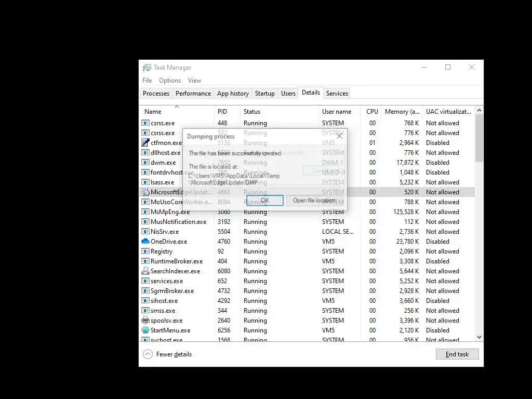Click the StartMenu.exe icon
This screenshot has width=532, height=399.
pyautogui.click(x=145, y=330)
